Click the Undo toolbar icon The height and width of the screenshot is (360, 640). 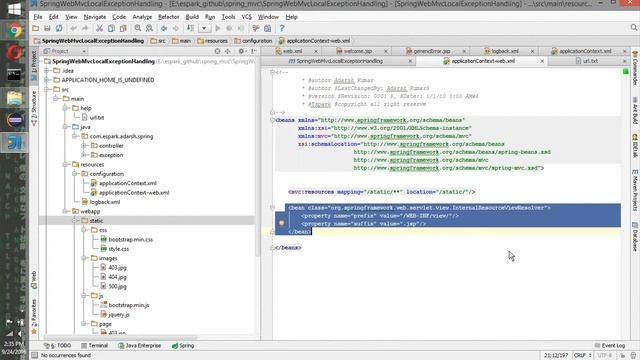click(x=73, y=28)
